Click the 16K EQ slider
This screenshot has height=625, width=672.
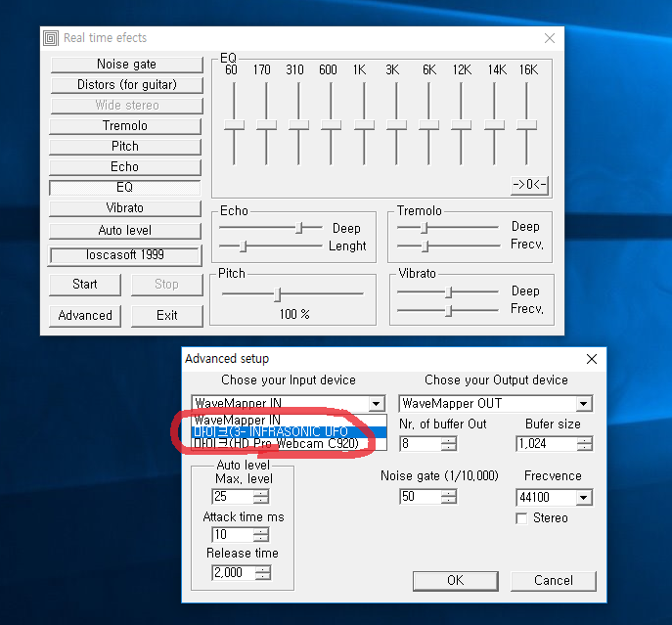pyautogui.click(x=526, y=124)
